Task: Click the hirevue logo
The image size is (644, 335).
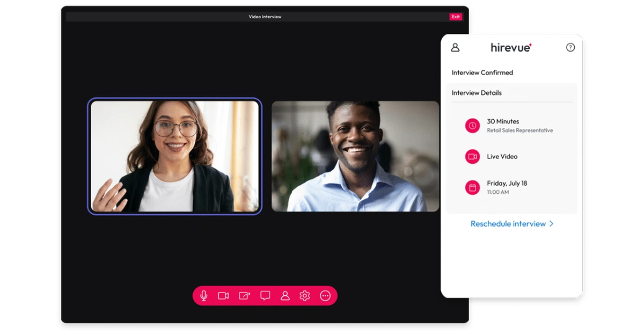Action: pyautogui.click(x=511, y=47)
